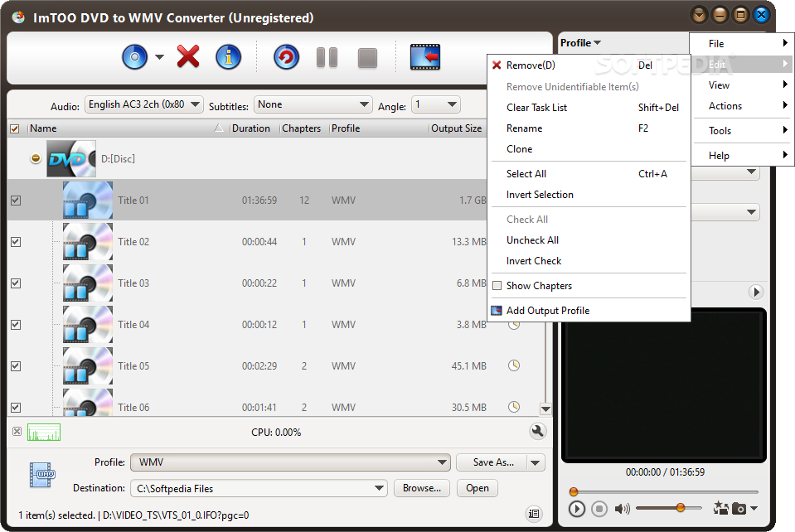Image resolution: width=795 pixels, height=532 pixels.
Task: Open the snapshot options dropdown arrow
Action: (754, 508)
